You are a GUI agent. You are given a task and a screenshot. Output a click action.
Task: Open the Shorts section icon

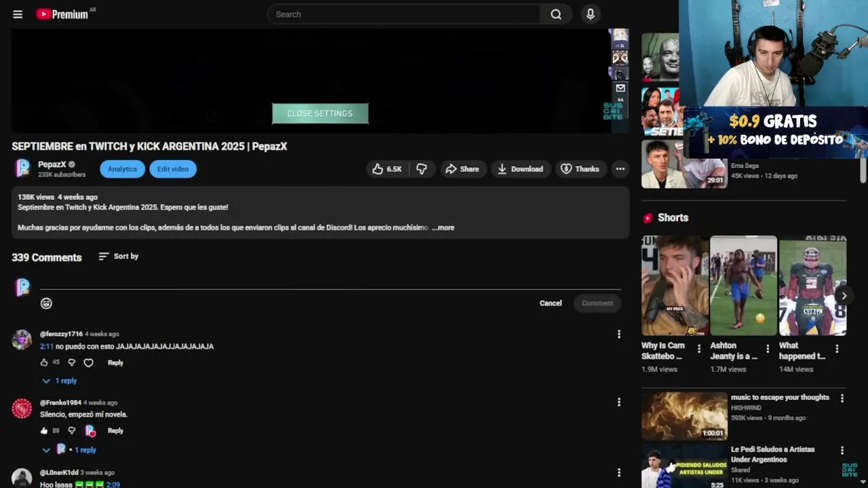point(648,218)
